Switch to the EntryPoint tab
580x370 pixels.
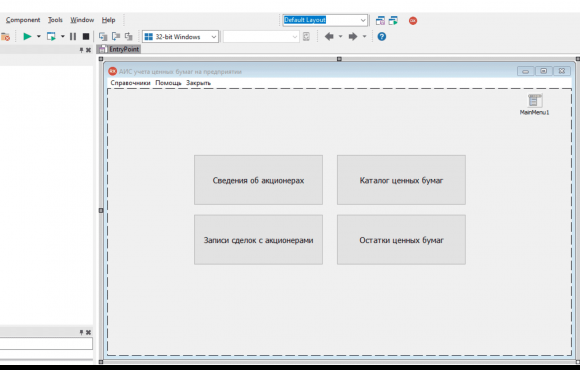coord(119,49)
